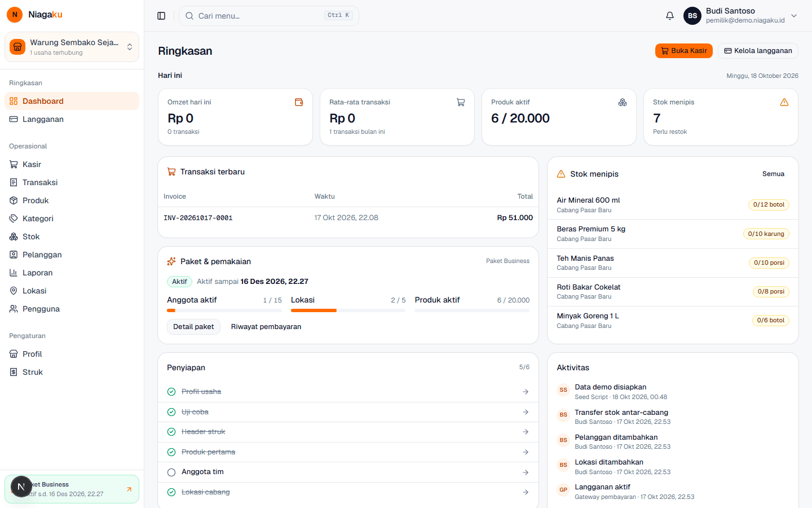Viewport: 812px width, 508px height.
Task: Toggle the Header struk completed check
Action: [171, 432]
